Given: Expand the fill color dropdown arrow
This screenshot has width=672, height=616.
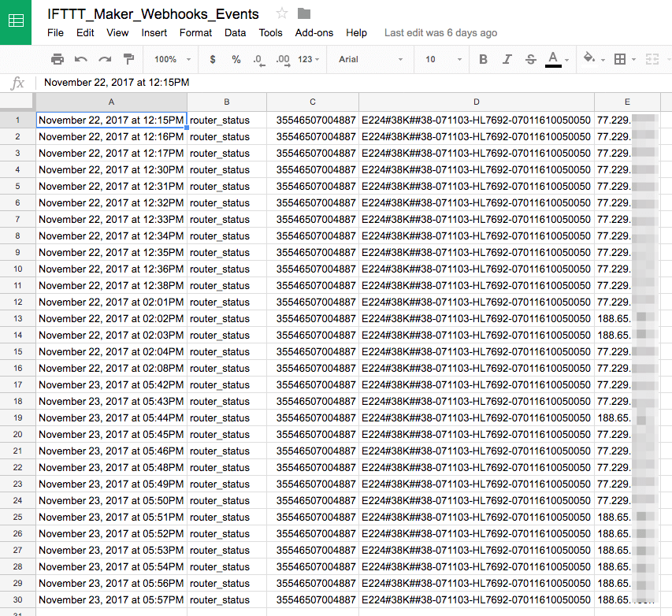Looking at the screenshot, I should tap(603, 60).
